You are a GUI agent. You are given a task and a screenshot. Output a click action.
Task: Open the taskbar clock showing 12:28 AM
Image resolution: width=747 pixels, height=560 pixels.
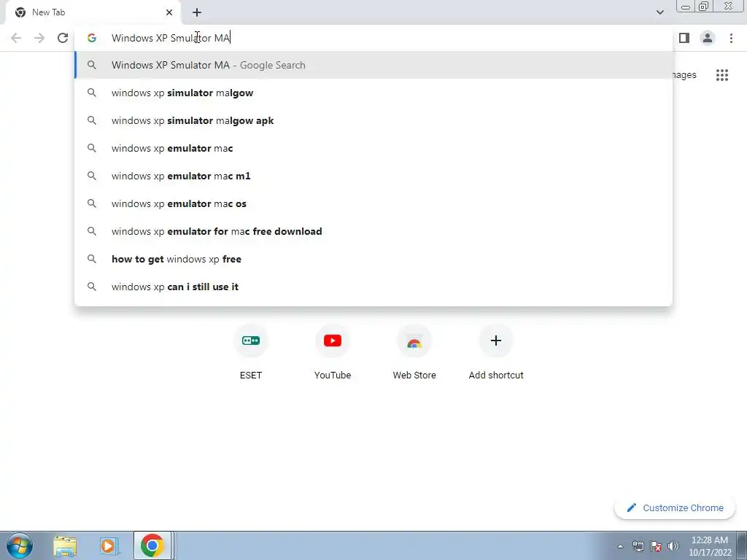(x=710, y=546)
